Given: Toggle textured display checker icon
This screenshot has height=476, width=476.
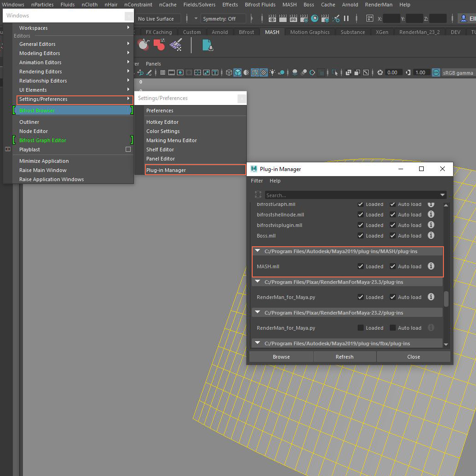Looking at the screenshot, I should pyautogui.click(x=264, y=72).
